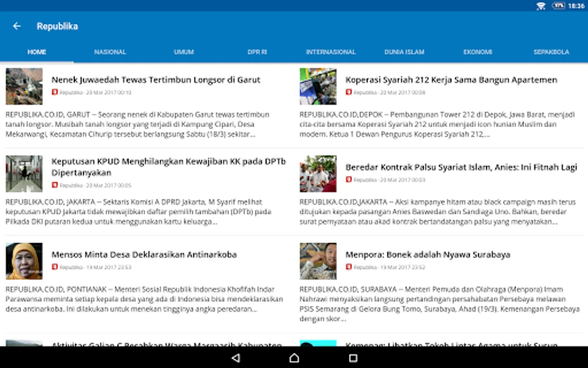Switch to the NASIONAL tab
This screenshot has height=368, width=588.
(110, 52)
